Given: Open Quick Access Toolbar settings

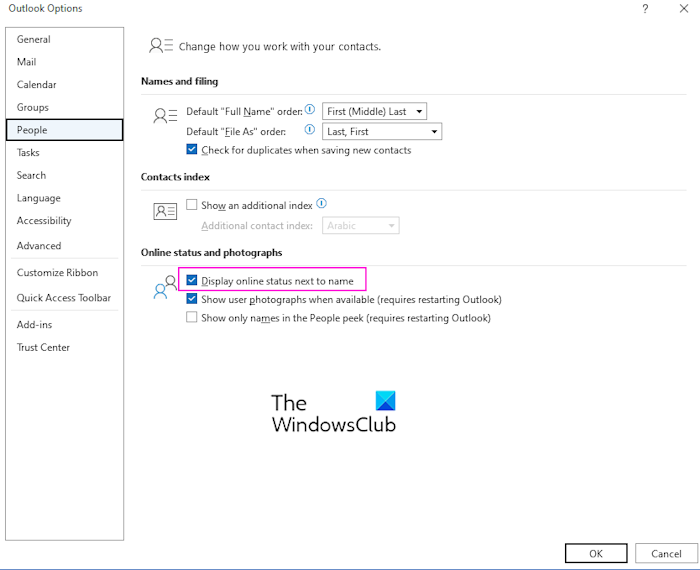Looking at the screenshot, I should point(64,298).
